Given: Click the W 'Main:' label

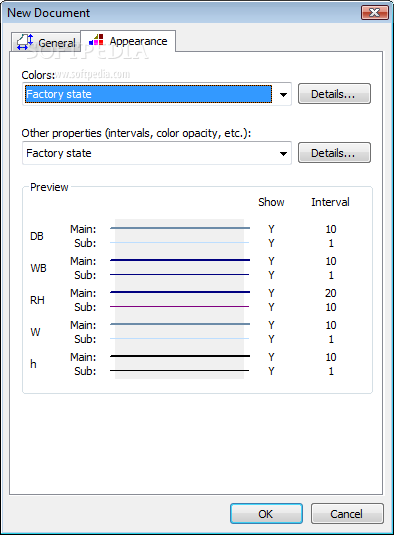Looking at the screenshot, I should [x=83, y=325].
